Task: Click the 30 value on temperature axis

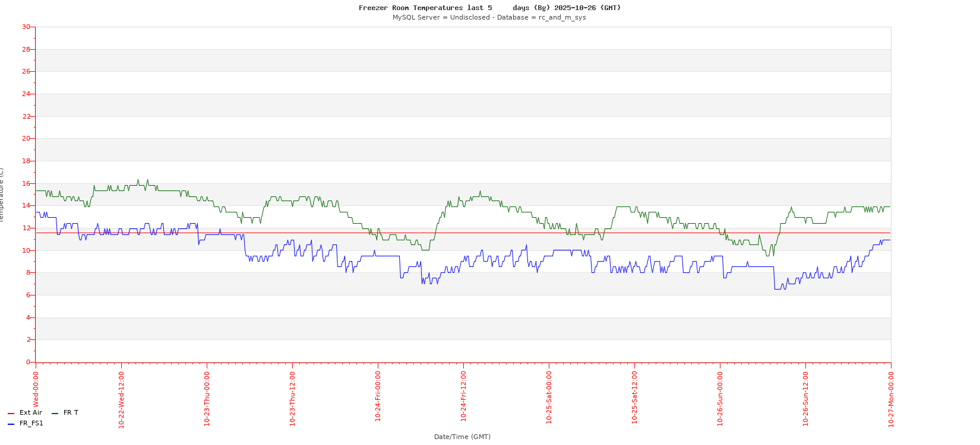Action: (x=26, y=27)
